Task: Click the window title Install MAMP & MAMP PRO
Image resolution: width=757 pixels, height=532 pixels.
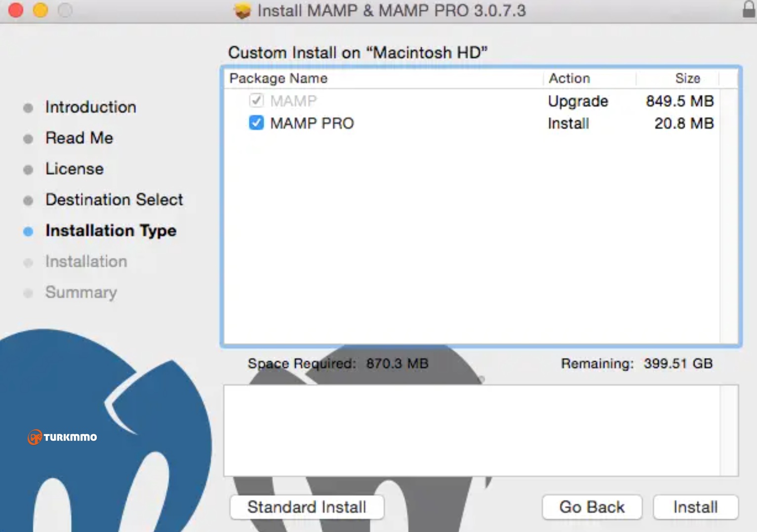Action: pos(392,10)
